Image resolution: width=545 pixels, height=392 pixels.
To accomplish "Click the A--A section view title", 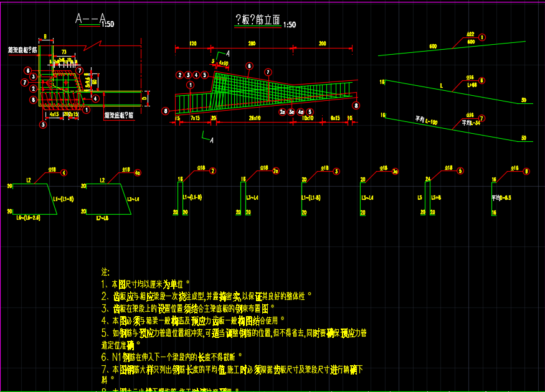I will [x=90, y=19].
